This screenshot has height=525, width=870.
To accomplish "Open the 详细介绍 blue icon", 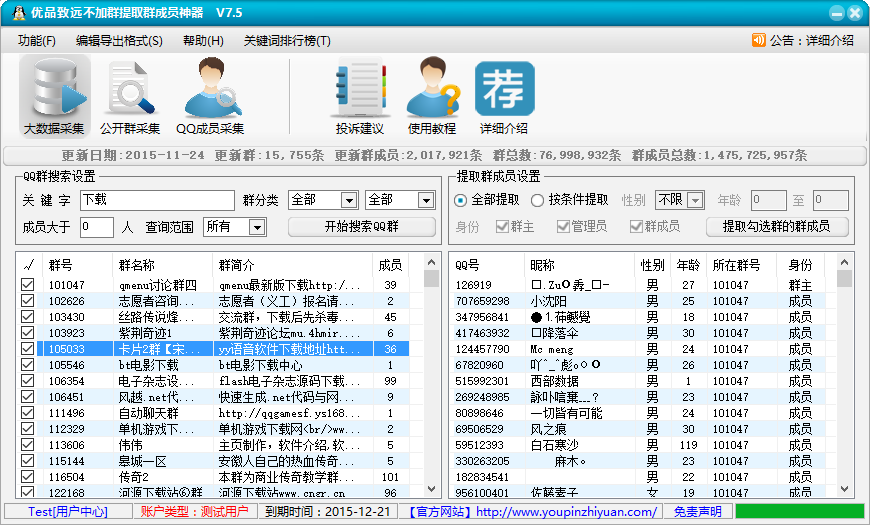I will (504, 90).
